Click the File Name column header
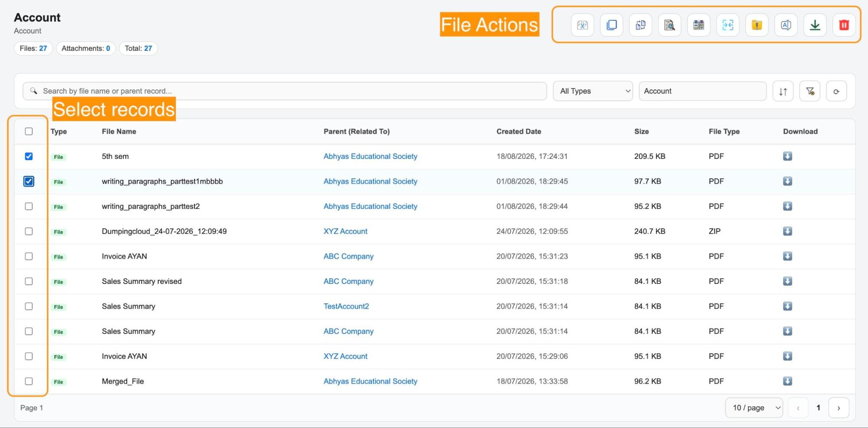The height and width of the screenshot is (428, 868). point(119,132)
